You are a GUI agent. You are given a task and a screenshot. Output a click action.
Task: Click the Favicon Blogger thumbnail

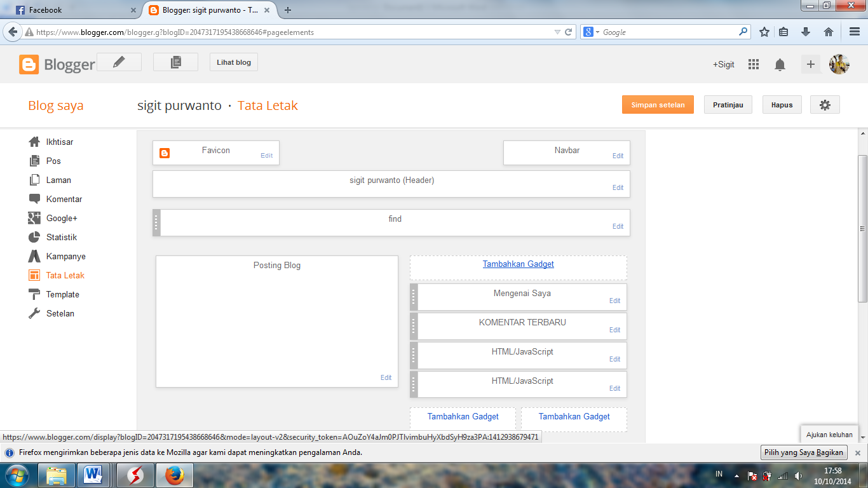tap(165, 153)
